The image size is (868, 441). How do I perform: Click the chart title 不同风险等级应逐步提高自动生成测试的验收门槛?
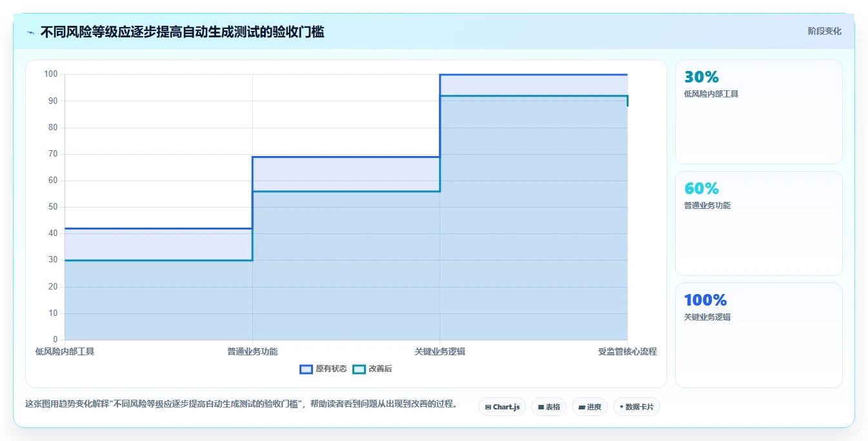coord(182,32)
